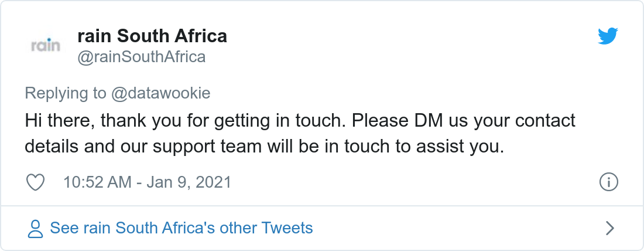This screenshot has height=251, width=644.
Task: Click the Twitter bird logo
Action: tap(608, 37)
